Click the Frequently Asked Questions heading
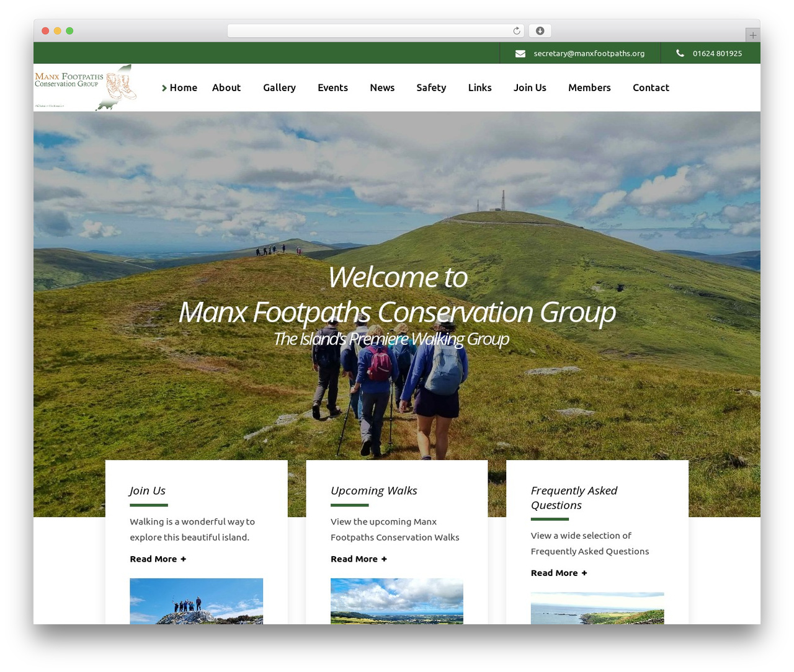This screenshot has height=672, width=794. pos(574,498)
